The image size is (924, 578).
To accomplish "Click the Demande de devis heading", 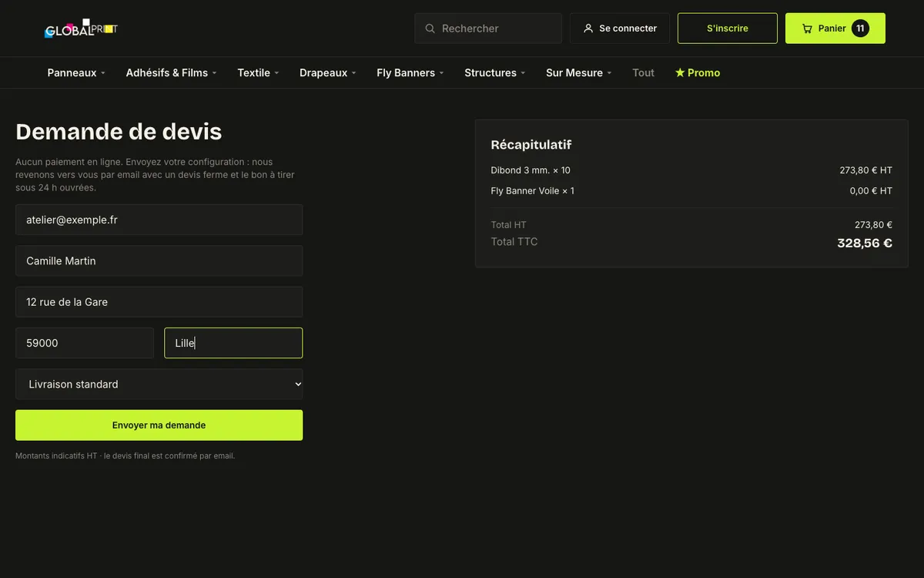I will (119, 132).
